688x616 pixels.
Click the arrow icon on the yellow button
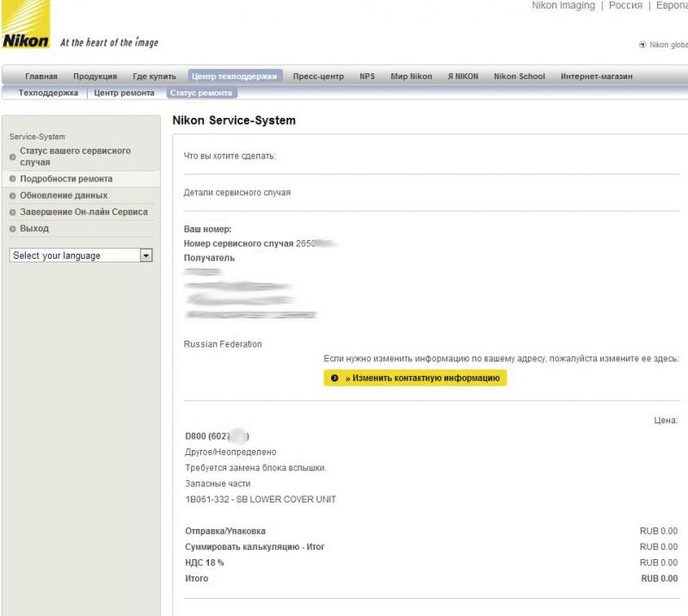coord(335,378)
